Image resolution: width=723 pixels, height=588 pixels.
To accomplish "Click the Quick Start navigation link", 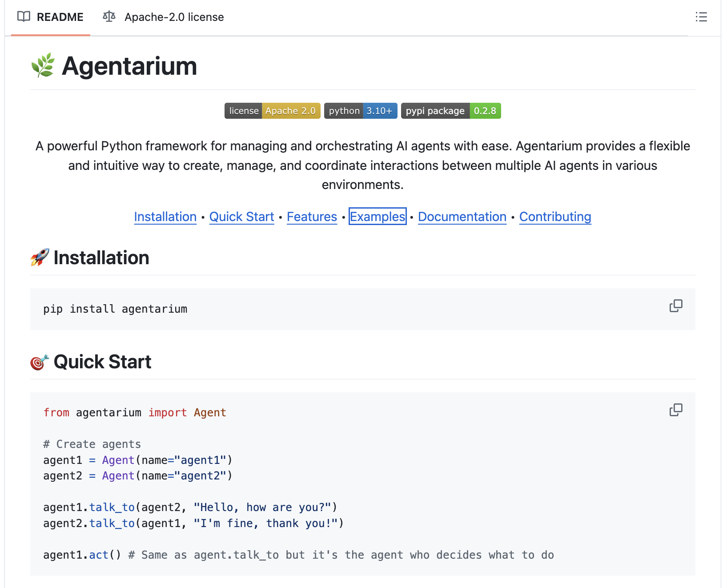I will [241, 217].
